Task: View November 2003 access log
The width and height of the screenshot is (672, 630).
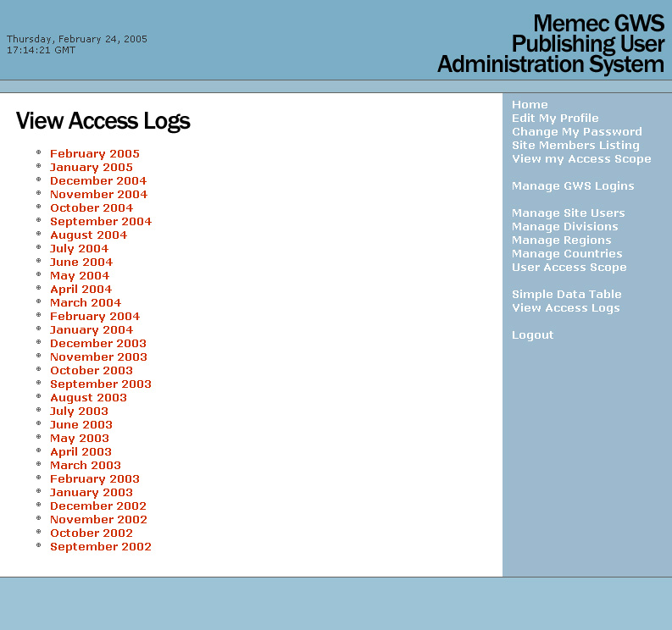Action: pos(98,356)
